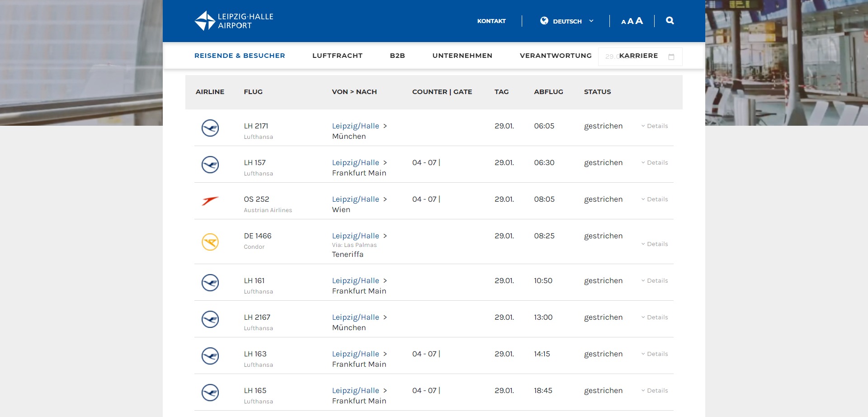Expand Details for Condor flight DE 1466
The image size is (868, 417).
(x=655, y=244)
